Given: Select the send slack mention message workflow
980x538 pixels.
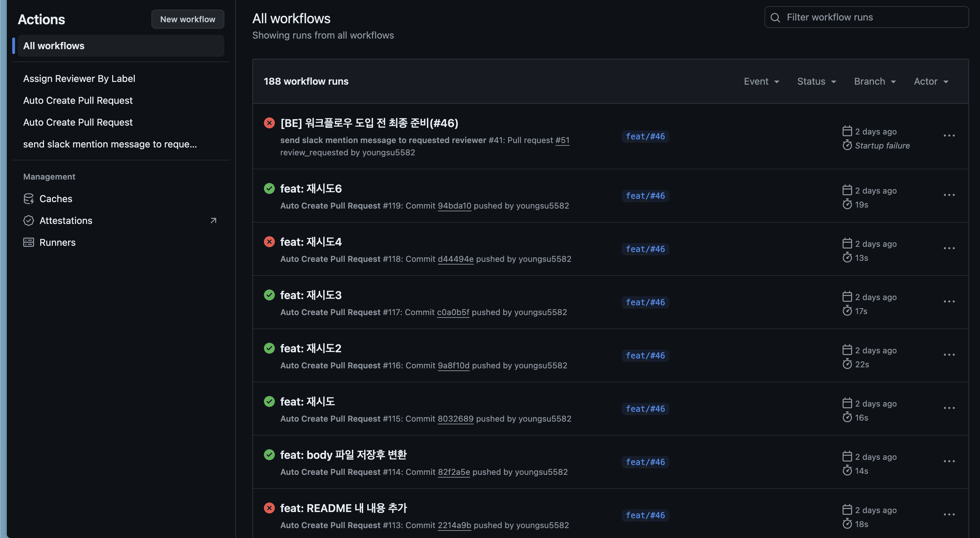Looking at the screenshot, I should click(110, 144).
